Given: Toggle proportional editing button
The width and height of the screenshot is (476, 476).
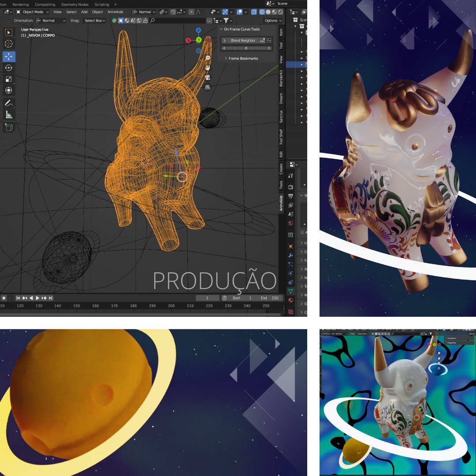Looking at the screenshot, I should point(191,12).
